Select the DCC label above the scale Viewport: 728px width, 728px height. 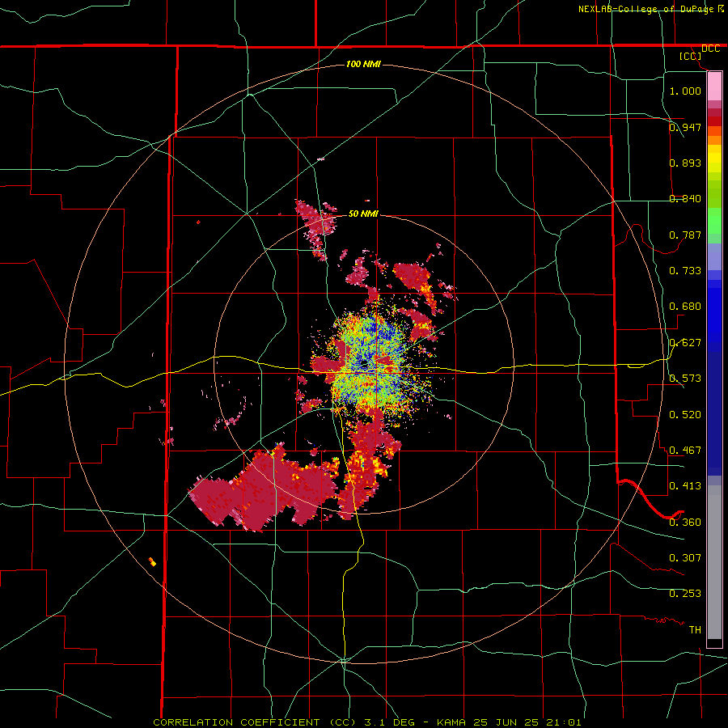pyautogui.click(x=710, y=49)
